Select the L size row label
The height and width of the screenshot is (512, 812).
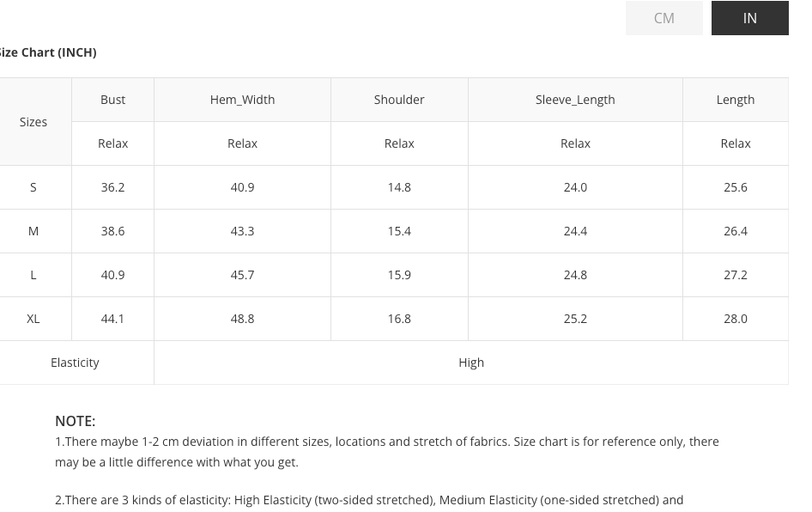click(33, 275)
